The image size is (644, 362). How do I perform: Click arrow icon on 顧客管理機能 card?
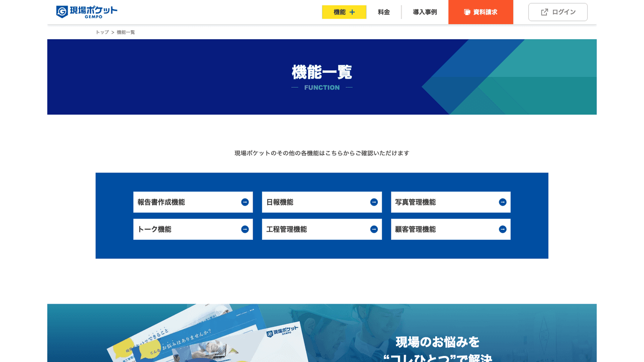pos(503,229)
